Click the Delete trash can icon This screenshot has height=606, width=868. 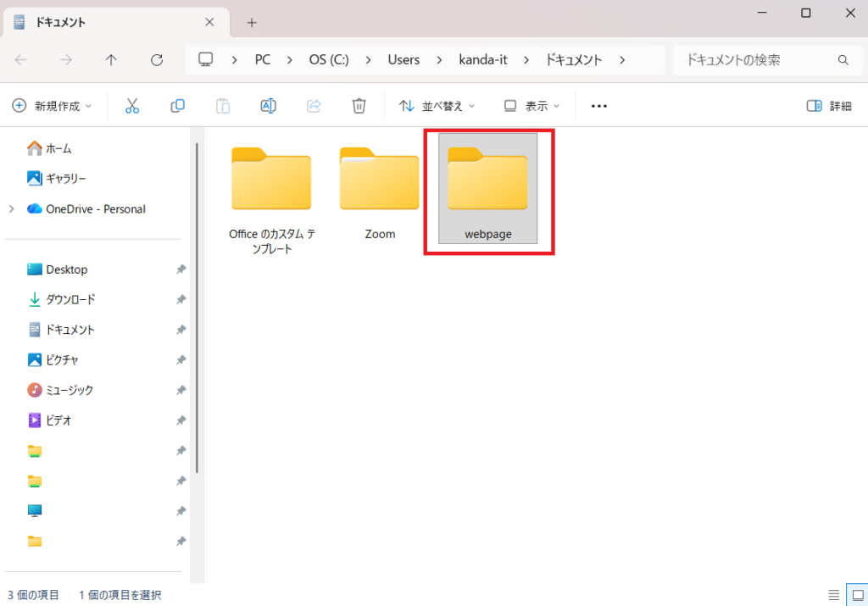[x=359, y=106]
